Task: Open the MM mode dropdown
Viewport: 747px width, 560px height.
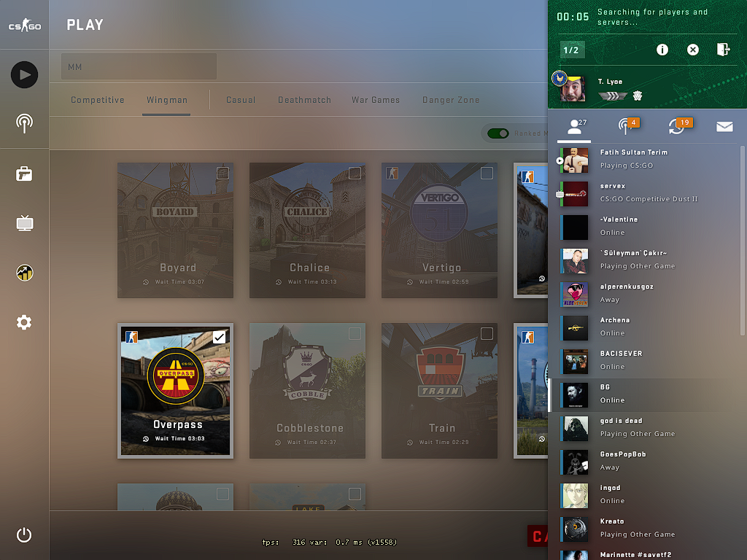Action: click(139, 66)
